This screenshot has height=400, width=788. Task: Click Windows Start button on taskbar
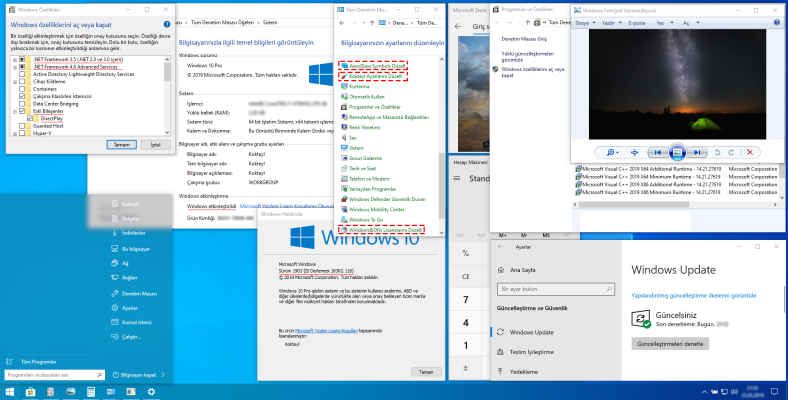click(x=10, y=391)
